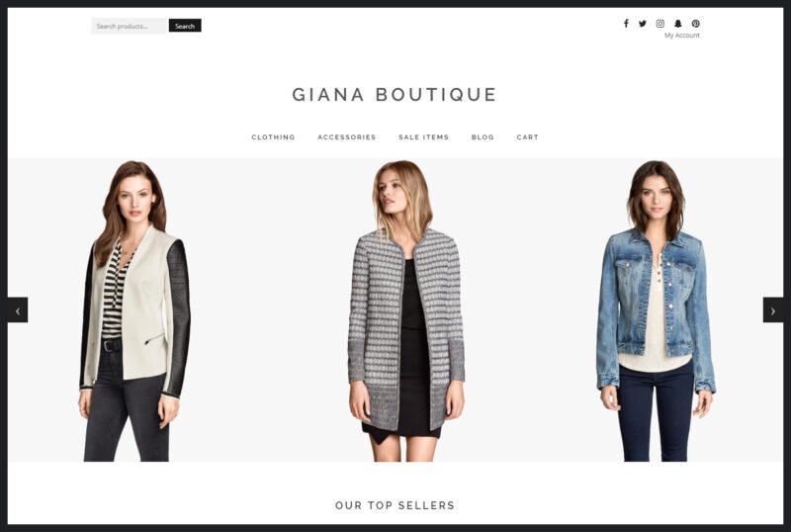Visit the Blog page

pos(483,137)
